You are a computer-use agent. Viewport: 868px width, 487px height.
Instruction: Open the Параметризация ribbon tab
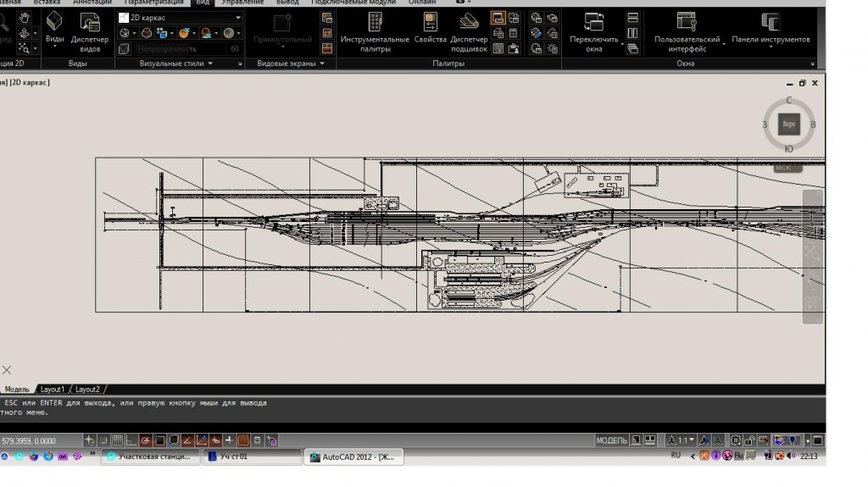(154, 3)
